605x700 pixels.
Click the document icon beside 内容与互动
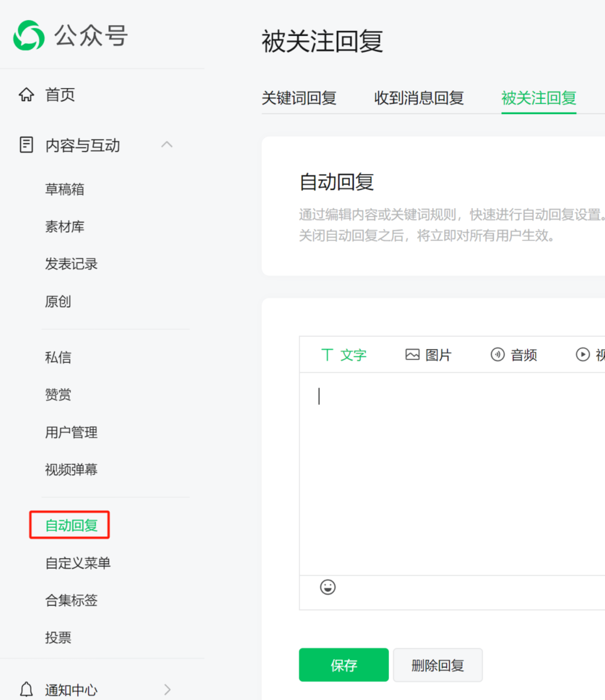click(26, 145)
